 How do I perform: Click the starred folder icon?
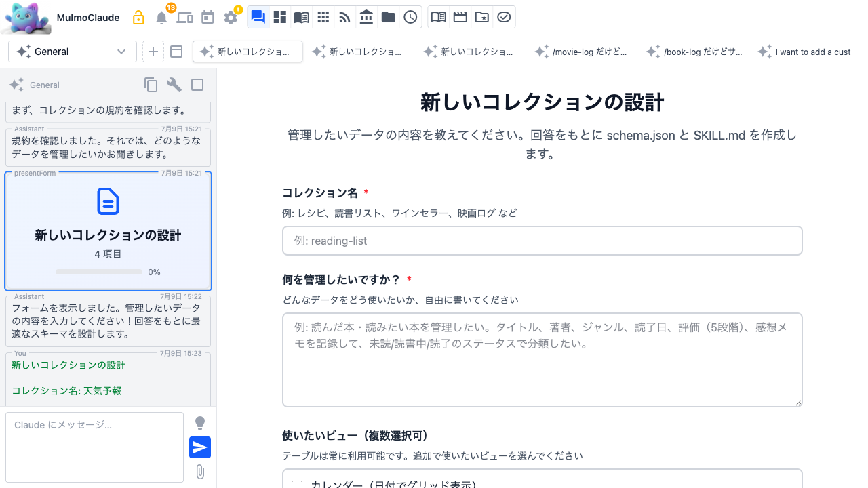click(x=482, y=18)
